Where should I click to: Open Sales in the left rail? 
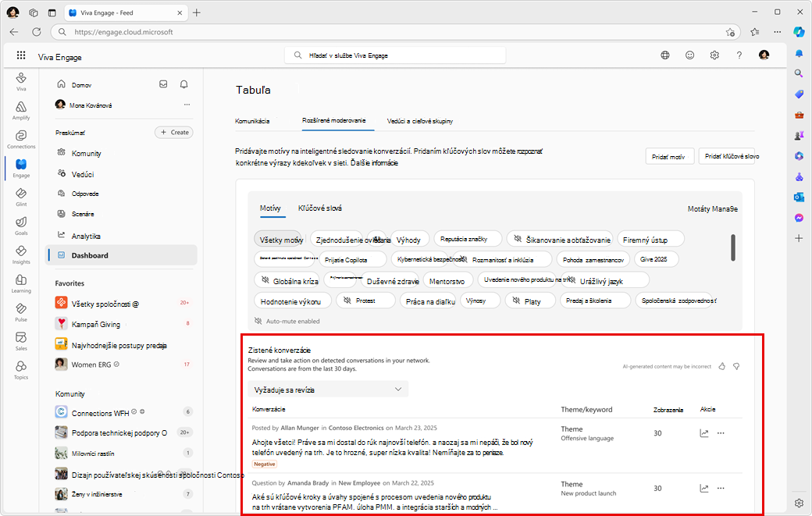click(21, 341)
